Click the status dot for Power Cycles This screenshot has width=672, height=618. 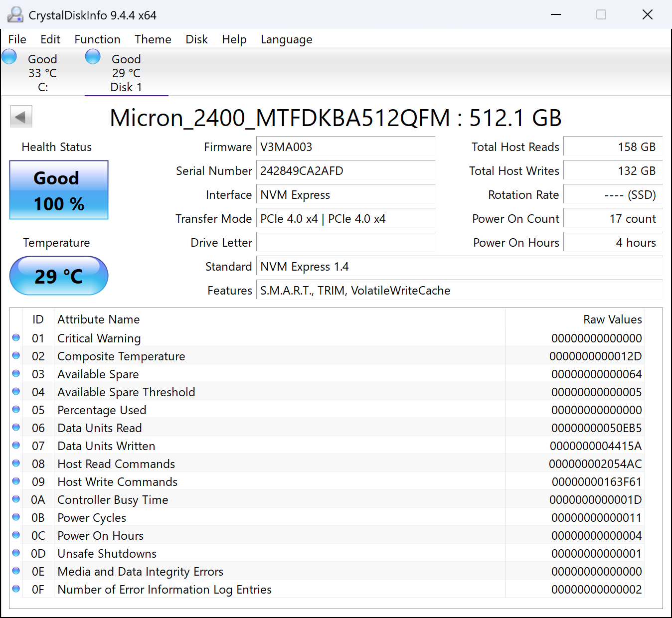point(16,517)
